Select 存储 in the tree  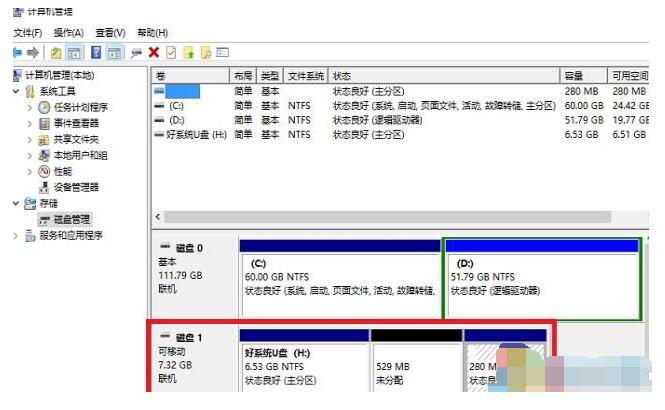coord(49,204)
